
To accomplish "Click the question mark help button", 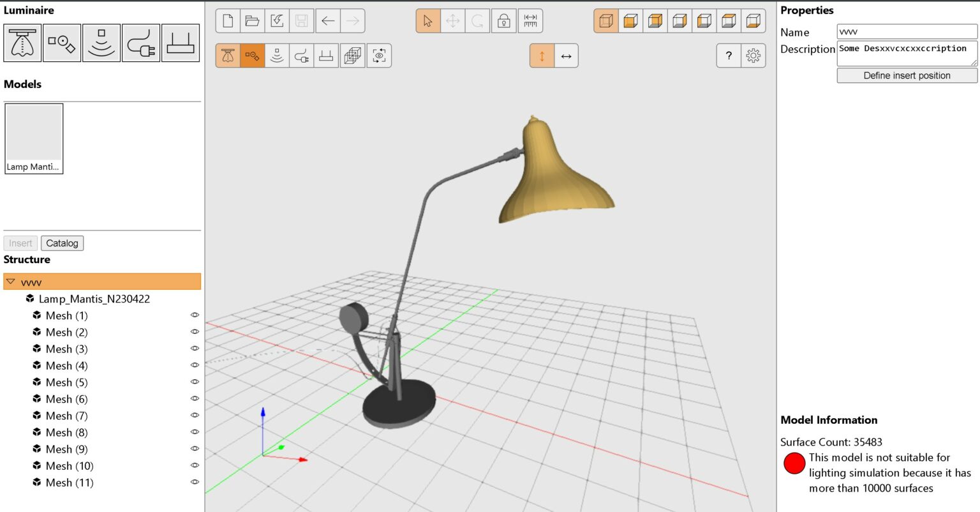I will point(729,56).
